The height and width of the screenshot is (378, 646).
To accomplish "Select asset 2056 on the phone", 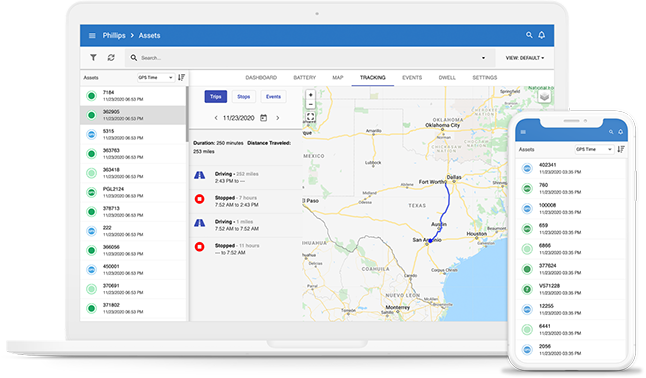I will [571, 350].
